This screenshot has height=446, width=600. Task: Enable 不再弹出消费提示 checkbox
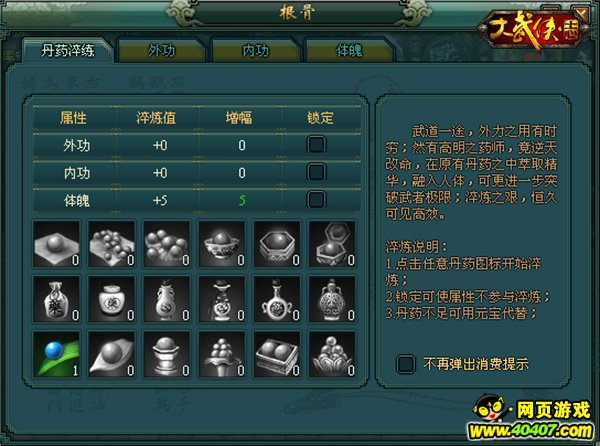(406, 364)
